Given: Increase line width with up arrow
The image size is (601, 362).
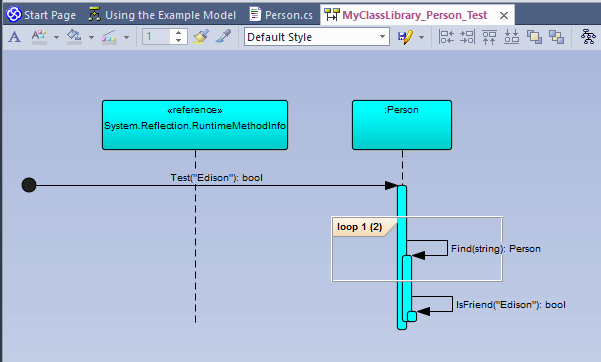Looking at the screenshot, I should 179,33.
